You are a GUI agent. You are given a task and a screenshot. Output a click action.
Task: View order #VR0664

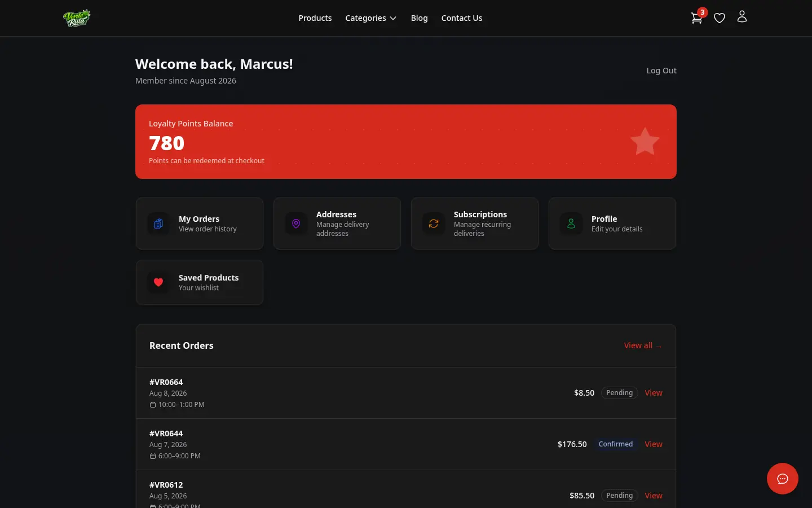tap(654, 393)
